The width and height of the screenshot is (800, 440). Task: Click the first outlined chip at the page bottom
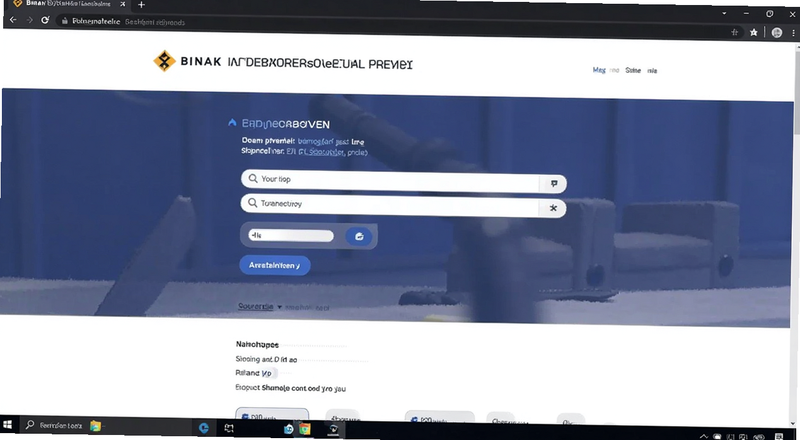coord(272,414)
